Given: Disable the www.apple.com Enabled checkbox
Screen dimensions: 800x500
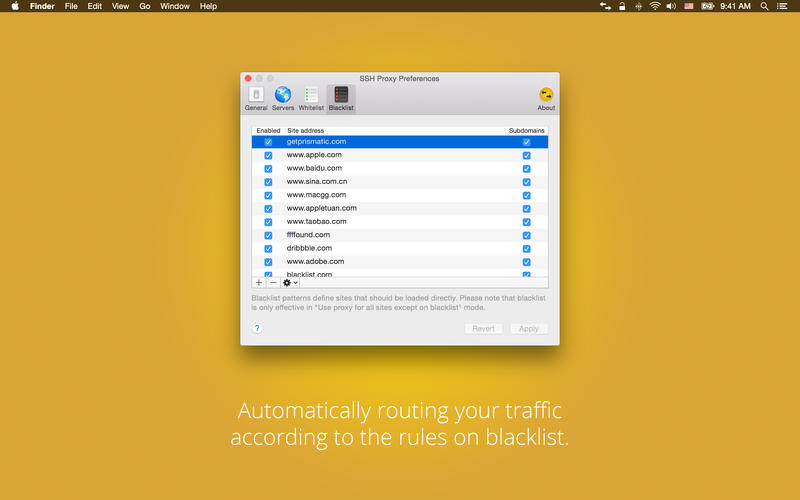Looking at the screenshot, I should click(268, 155).
